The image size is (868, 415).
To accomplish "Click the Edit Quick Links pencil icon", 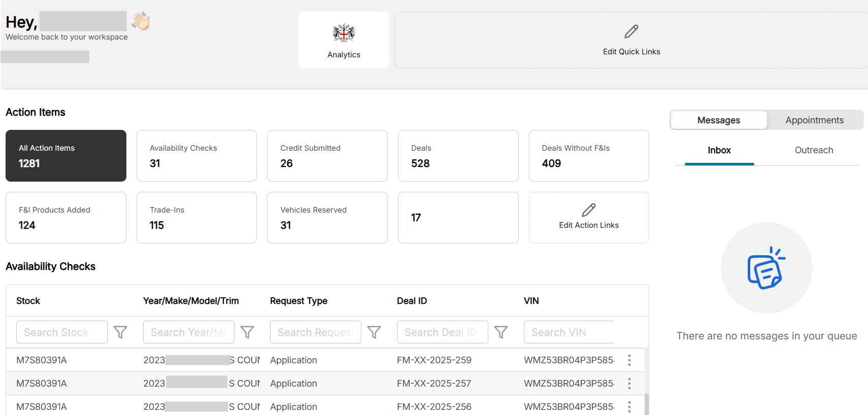I will tap(631, 32).
